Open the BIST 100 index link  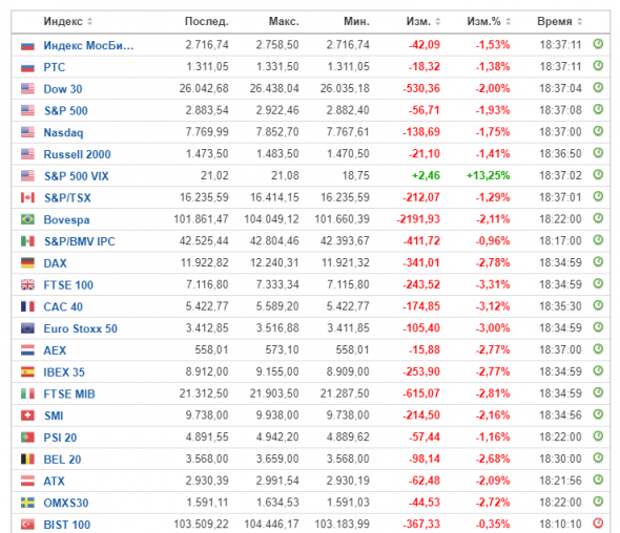click(67, 525)
